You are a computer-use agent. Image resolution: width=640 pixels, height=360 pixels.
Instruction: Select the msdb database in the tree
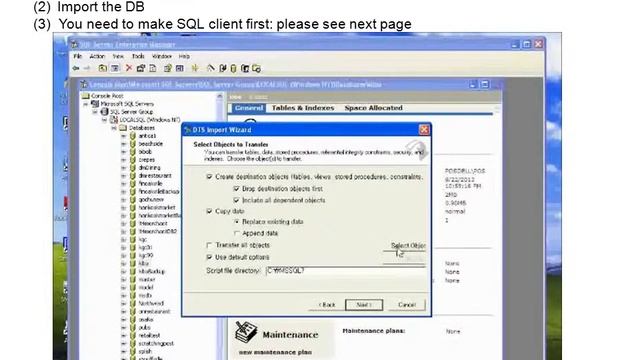tap(145, 296)
